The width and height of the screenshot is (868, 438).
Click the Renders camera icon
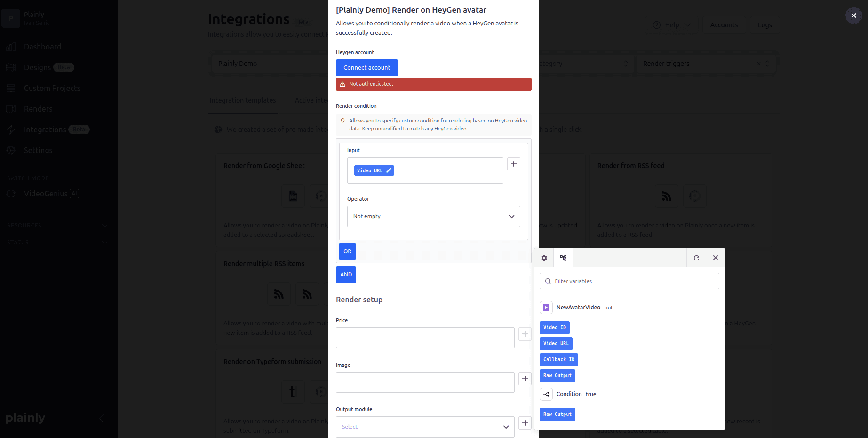tap(11, 109)
